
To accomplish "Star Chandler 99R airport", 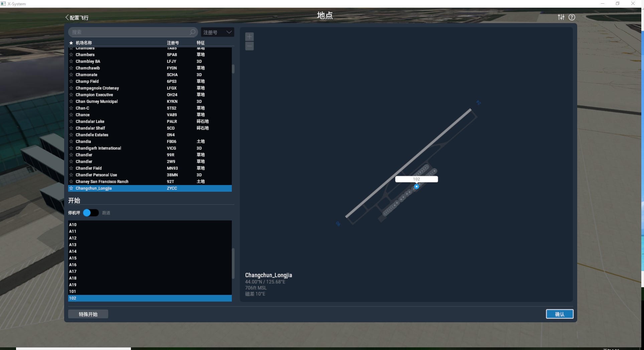I will point(71,155).
